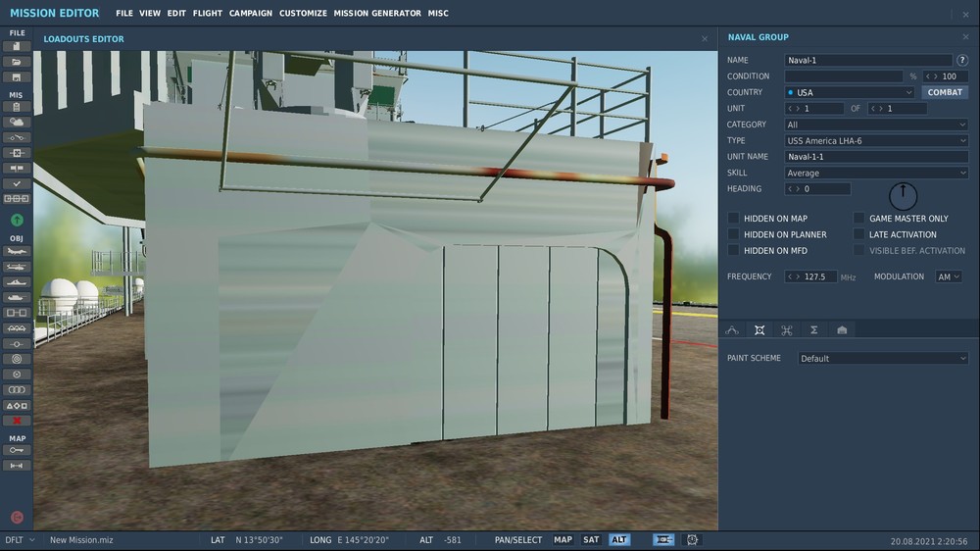This screenshot has width=980, height=551.
Task: Toggle the ALT view mode
Action: [618, 539]
